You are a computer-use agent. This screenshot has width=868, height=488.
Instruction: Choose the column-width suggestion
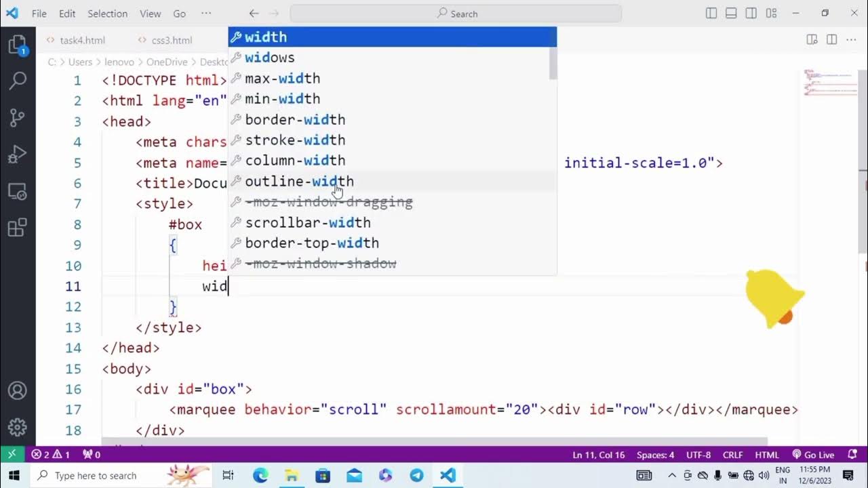coord(392,161)
